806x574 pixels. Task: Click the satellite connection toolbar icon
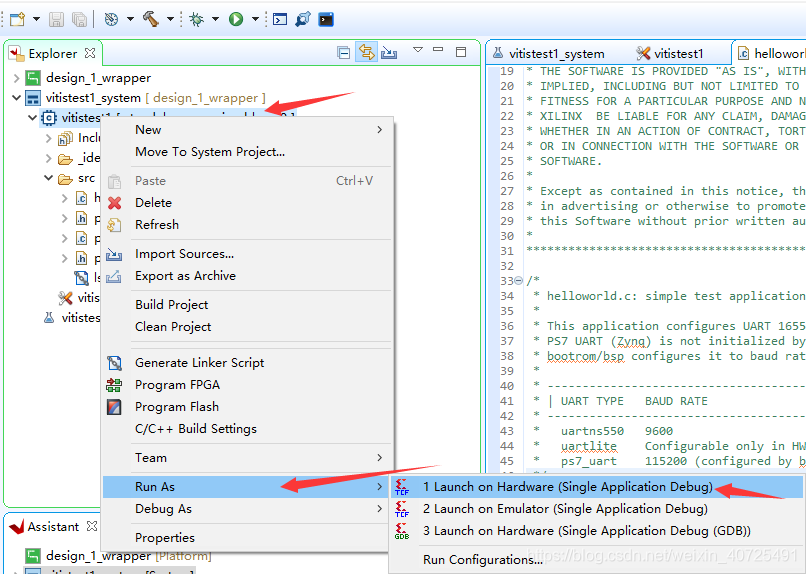[303, 20]
